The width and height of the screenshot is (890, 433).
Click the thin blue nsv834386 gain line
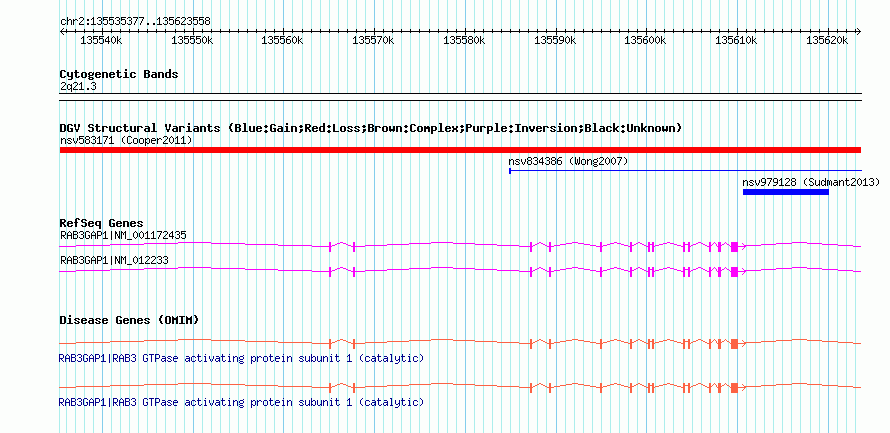point(686,170)
